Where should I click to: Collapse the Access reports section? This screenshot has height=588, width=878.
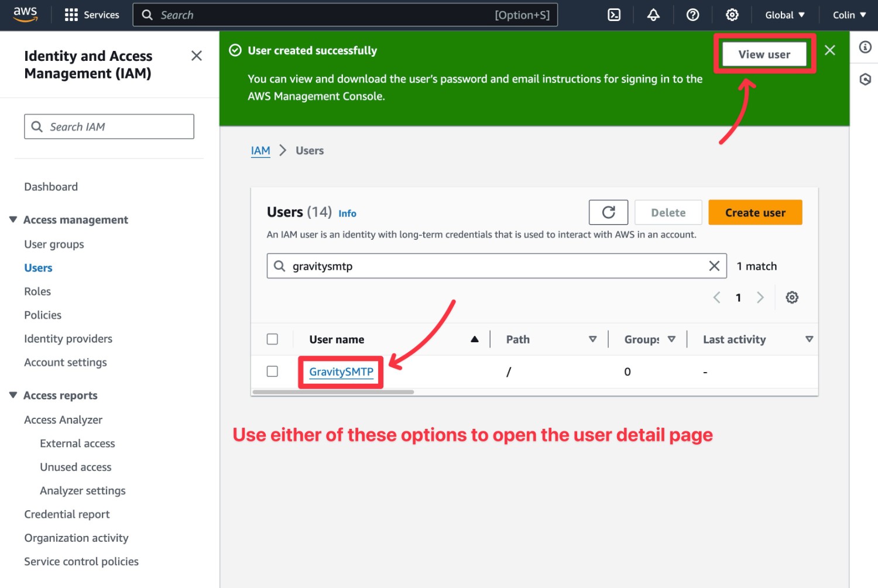tap(13, 395)
